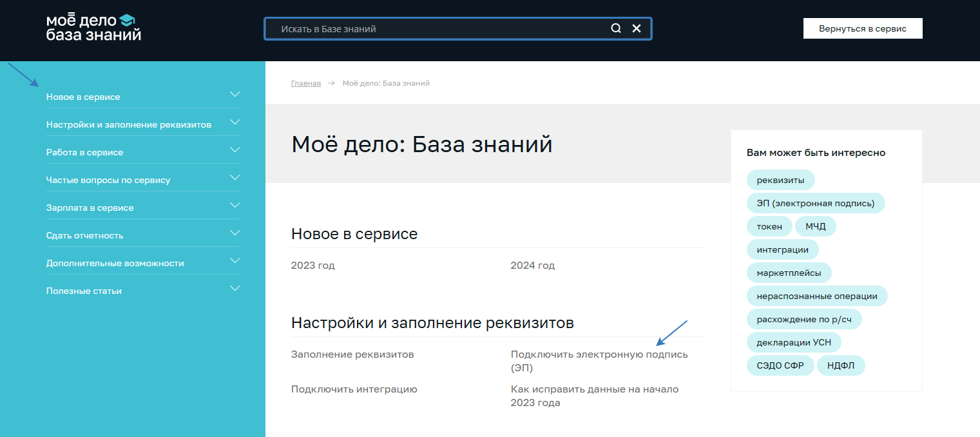The width and height of the screenshot is (980, 437).
Task: Select the расхождение по р/сч tag
Action: click(804, 319)
